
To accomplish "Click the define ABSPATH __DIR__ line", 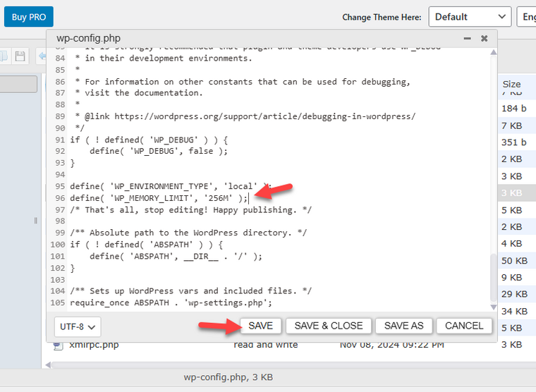I will point(176,257).
